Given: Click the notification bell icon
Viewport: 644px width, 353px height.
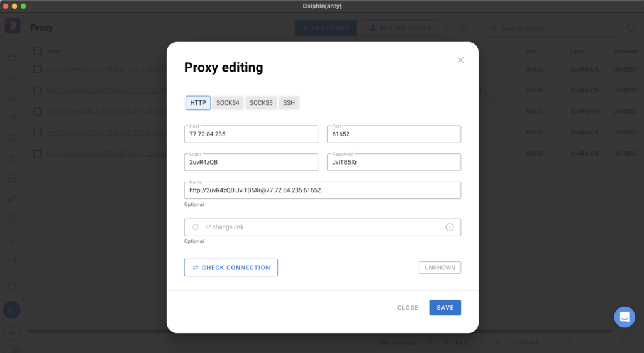Looking at the screenshot, I should pyautogui.click(x=631, y=28).
